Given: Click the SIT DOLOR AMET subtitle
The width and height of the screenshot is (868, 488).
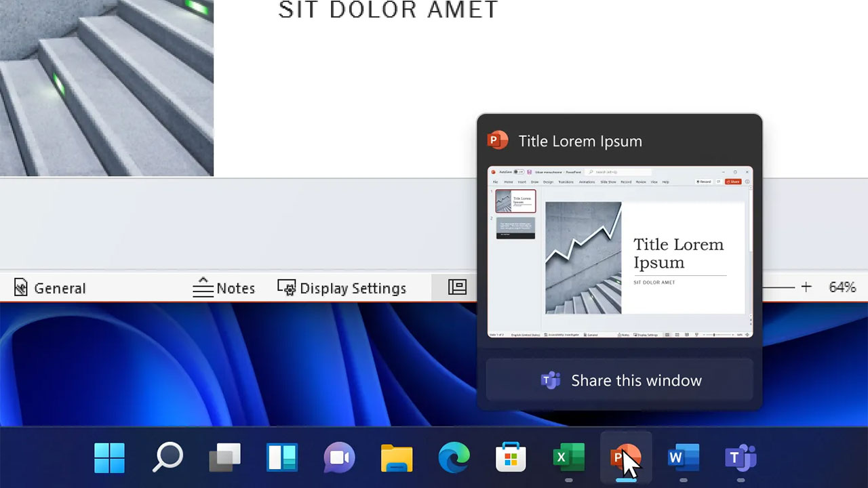Looking at the screenshot, I should point(389,10).
